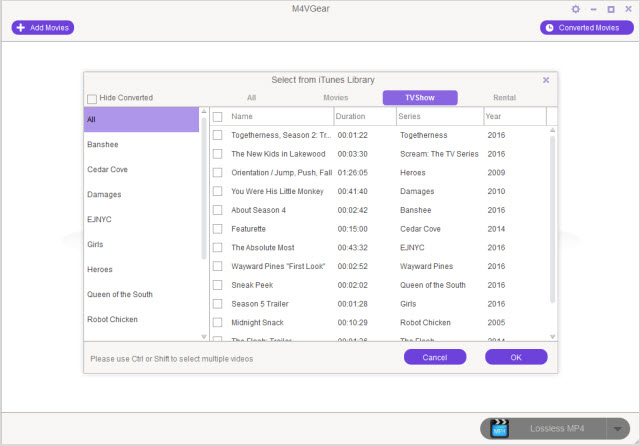This screenshot has height=446, width=640.
Task: Select checkbox for You Were His Little Monkey
Action: tap(218, 191)
